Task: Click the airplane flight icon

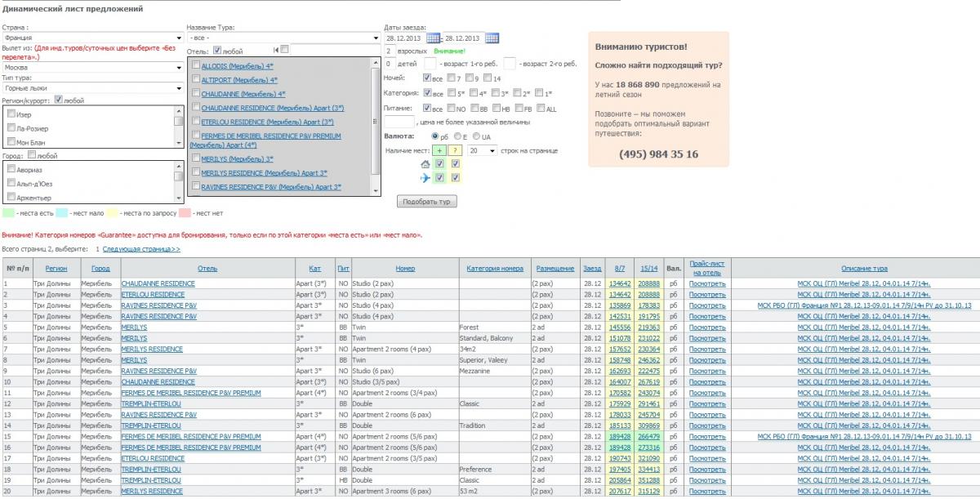Action: pos(425,178)
